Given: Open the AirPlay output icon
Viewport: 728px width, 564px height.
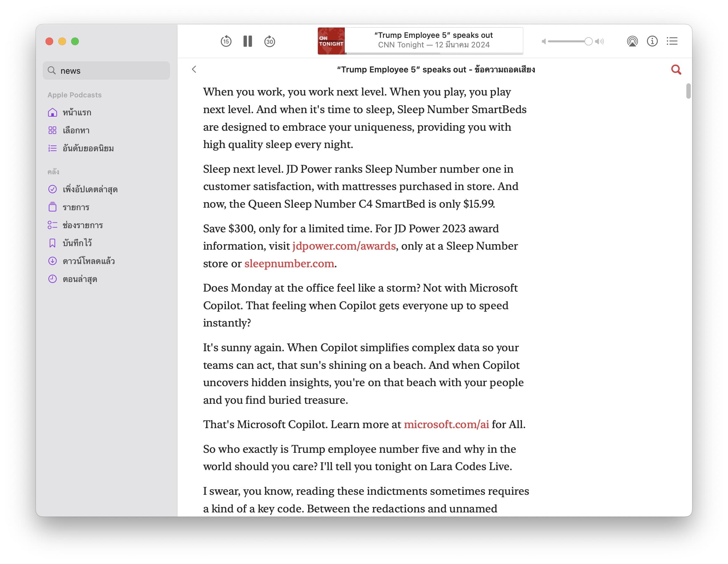Looking at the screenshot, I should [x=632, y=41].
